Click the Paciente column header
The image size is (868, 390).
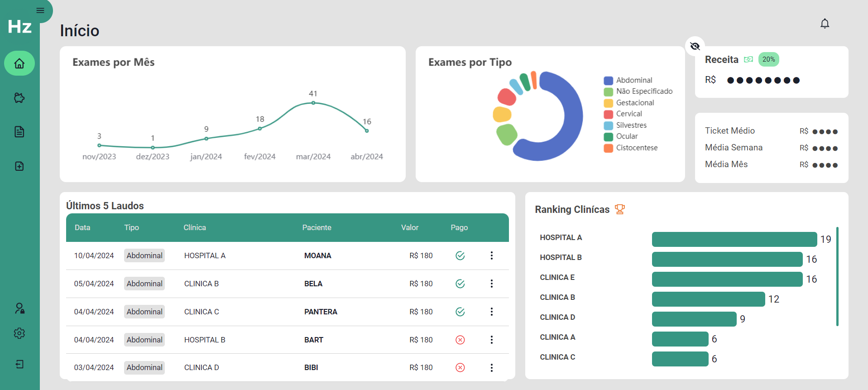pos(317,227)
